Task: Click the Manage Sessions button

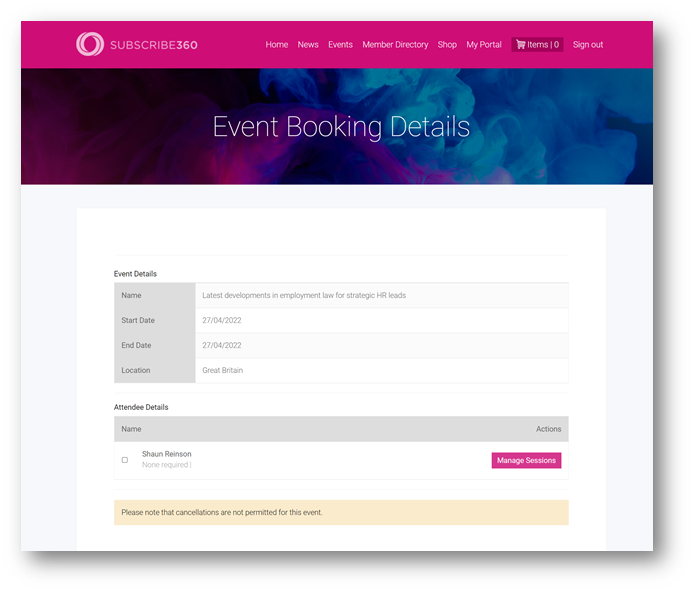Action: (x=526, y=460)
